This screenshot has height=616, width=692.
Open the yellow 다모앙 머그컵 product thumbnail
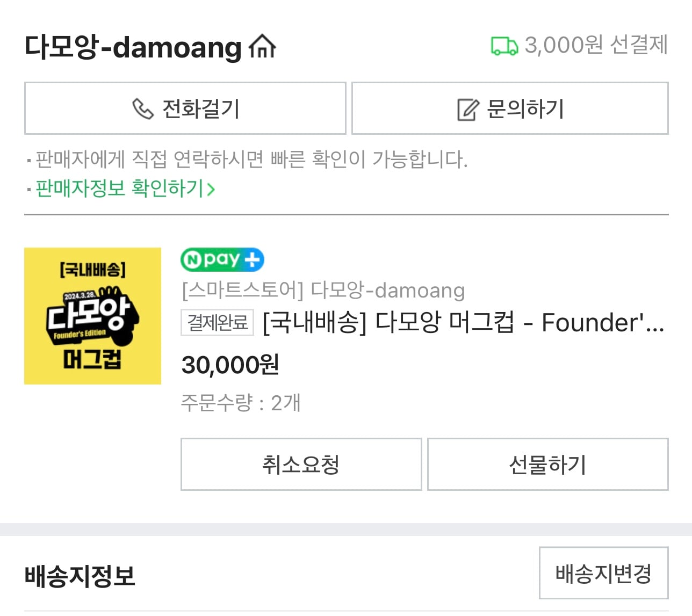tap(92, 316)
